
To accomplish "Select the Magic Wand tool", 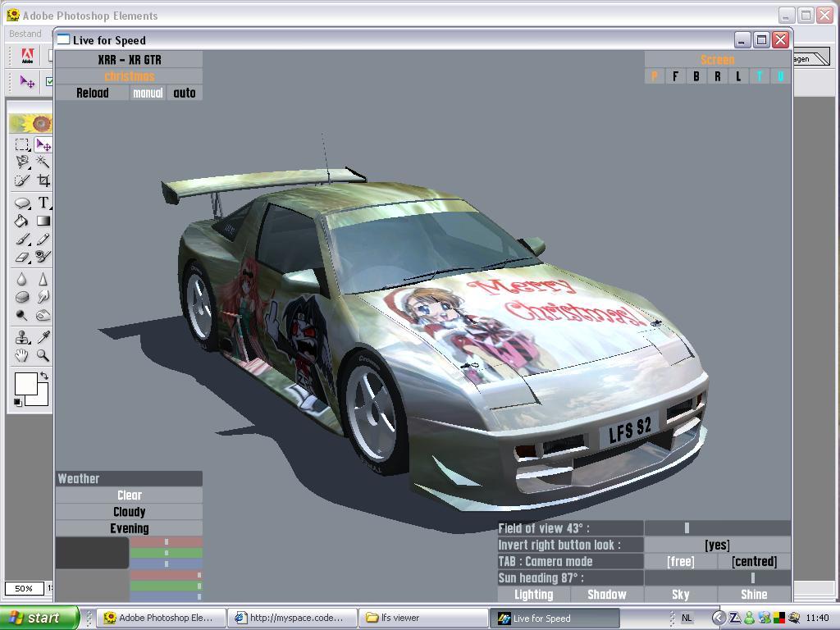I will coord(43,162).
